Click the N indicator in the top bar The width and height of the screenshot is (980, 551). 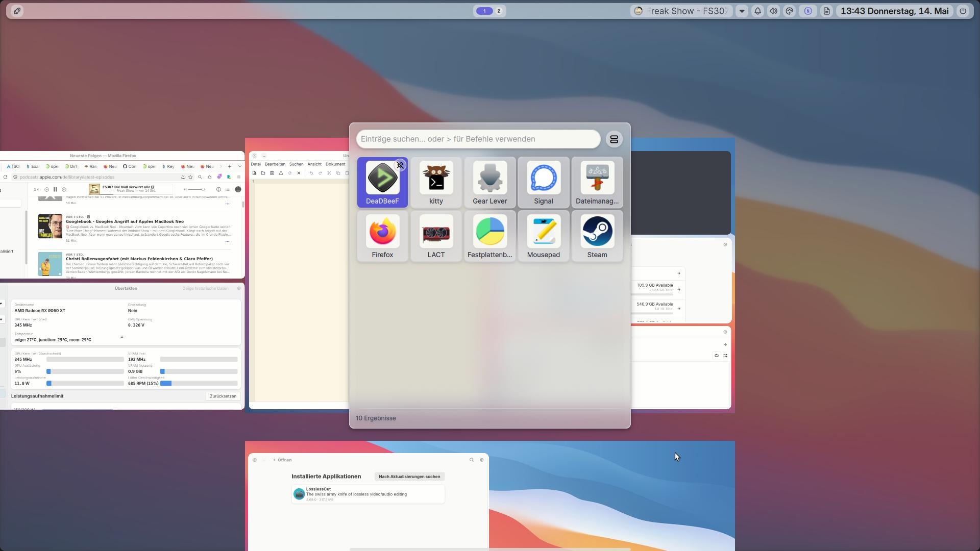pos(808,11)
